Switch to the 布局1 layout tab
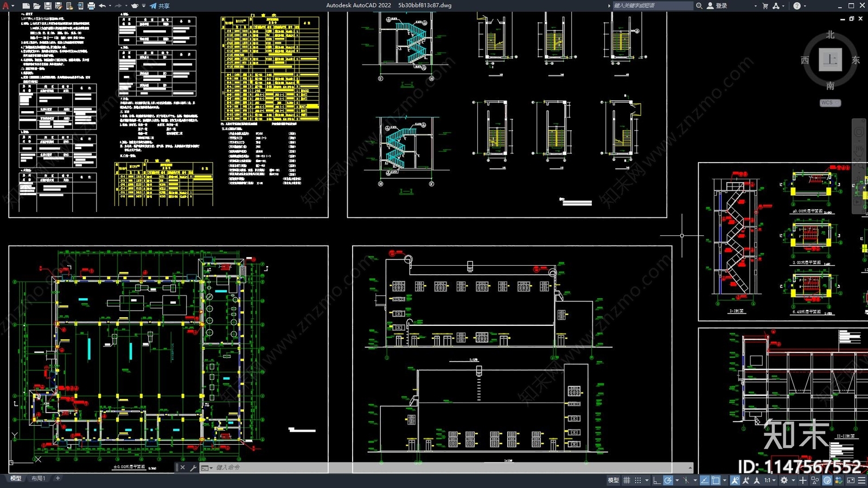This screenshot has width=868, height=488. pyautogui.click(x=38, y=478)
